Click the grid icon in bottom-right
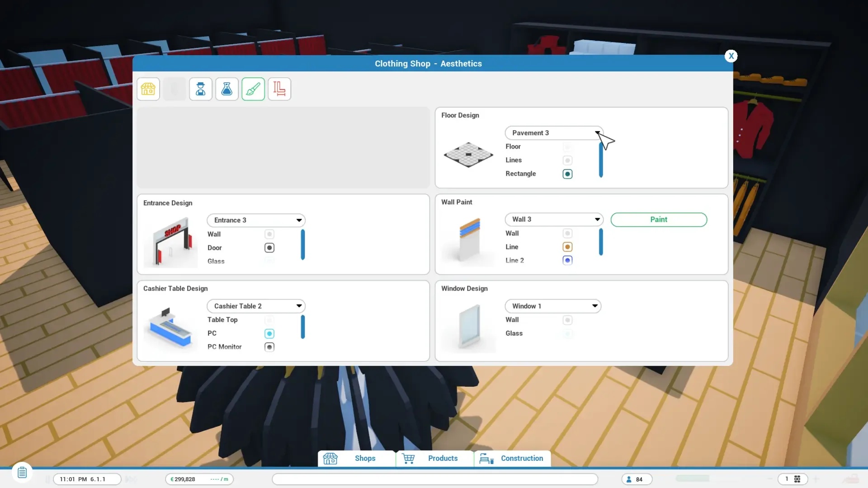Screen dimensions: 868x488 797,479
